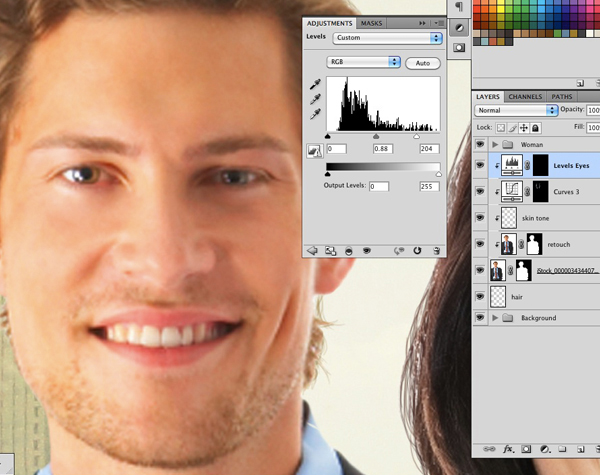The image size is (600, 475).
Task: Open the Levels preset dropdown showing Custom
Action: point(387,38)
